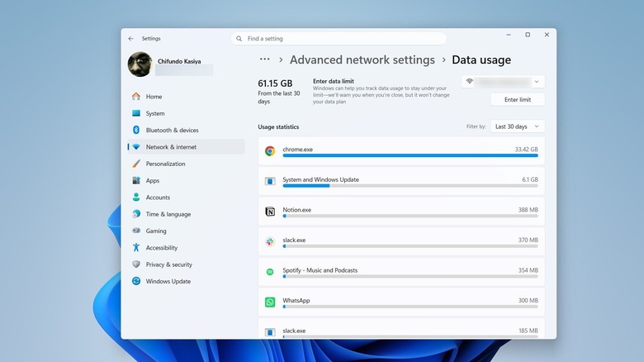Open Accessibility settings
The width and height of the screenshot is (644, 362).
[x=186, y=248]
